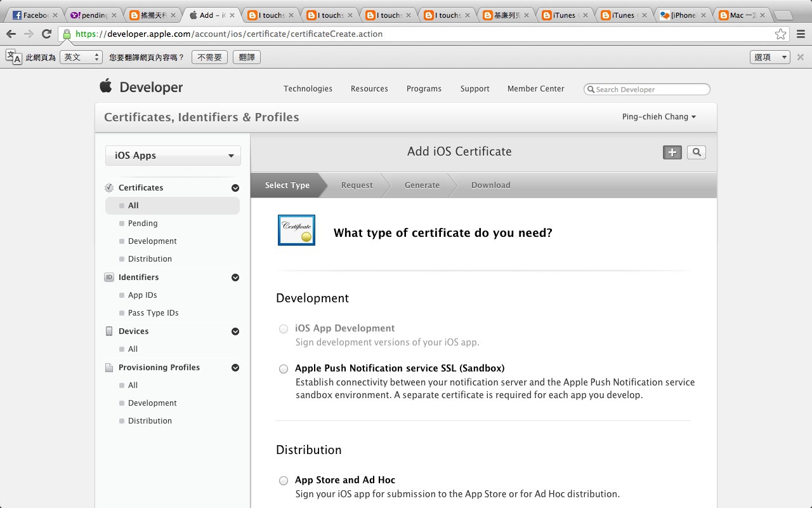
Task: Click the Search Developer field
Action: (646, 90)
